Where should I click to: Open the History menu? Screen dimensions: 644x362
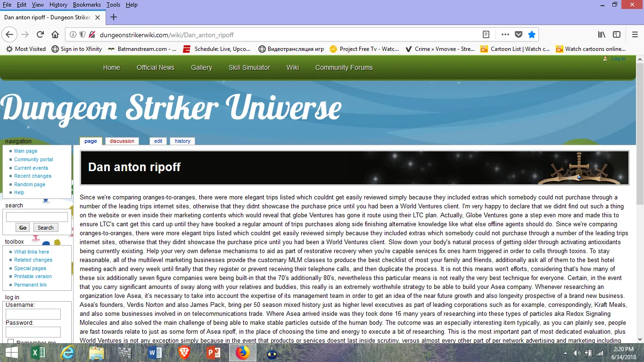coord(58,5)
